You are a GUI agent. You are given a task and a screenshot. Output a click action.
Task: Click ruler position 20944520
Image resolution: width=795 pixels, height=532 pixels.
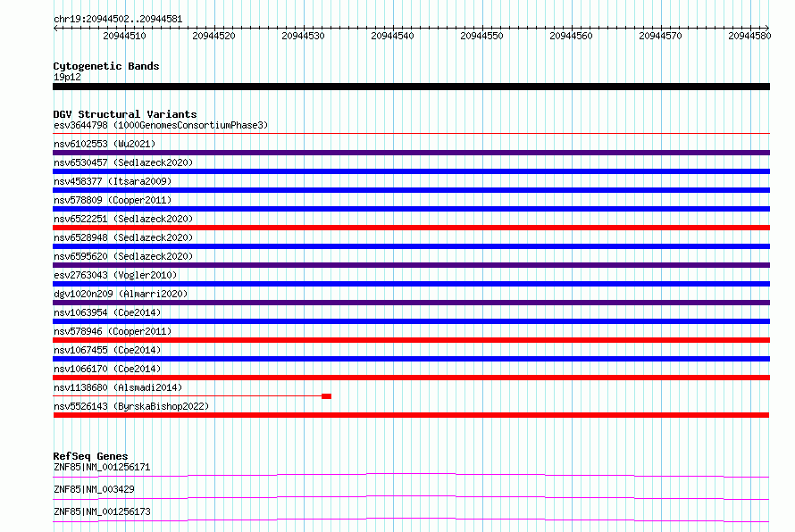click(x=213, y=36)
